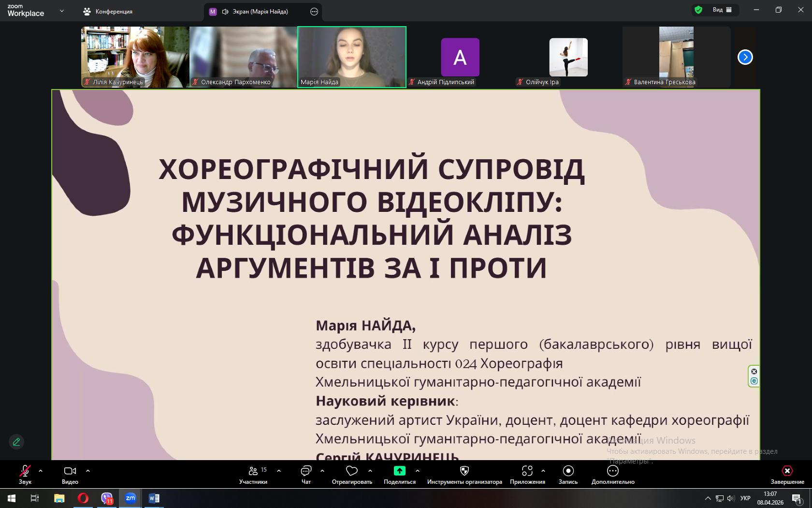Select Лілія Качуринець video thumbnail
Image resolution: width=812 pixels, height=508 pixels.
135,57
